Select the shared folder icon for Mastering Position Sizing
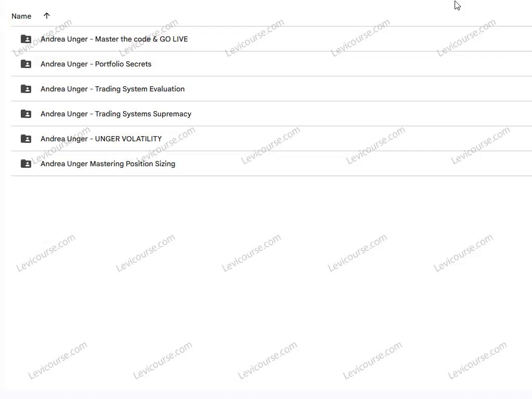 pyautogui.click(x=26, y=164)
